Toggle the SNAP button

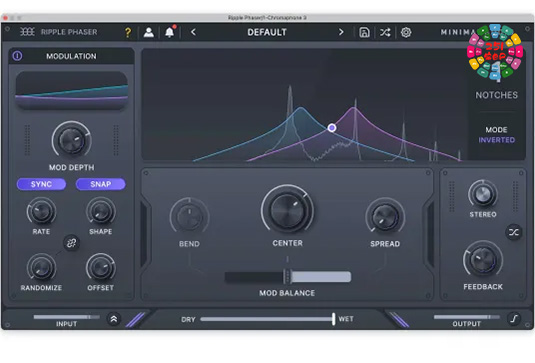(x=101, y=184)
